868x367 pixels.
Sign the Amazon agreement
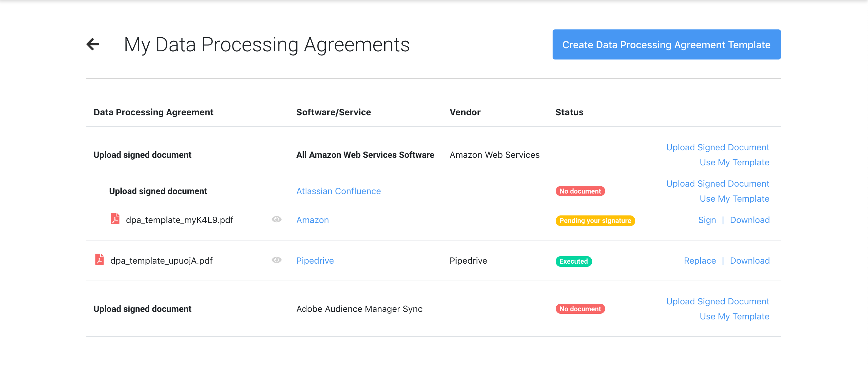click(x=707, y=220)
